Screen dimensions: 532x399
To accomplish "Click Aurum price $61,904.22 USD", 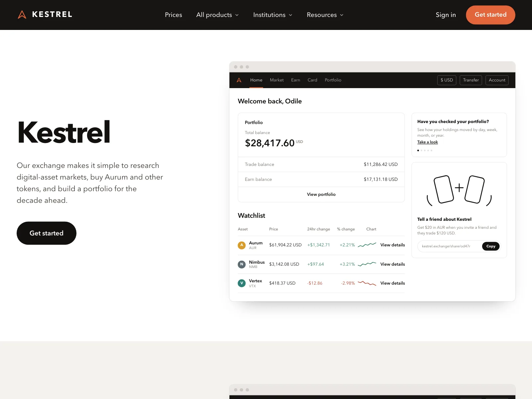I will 285,245.
